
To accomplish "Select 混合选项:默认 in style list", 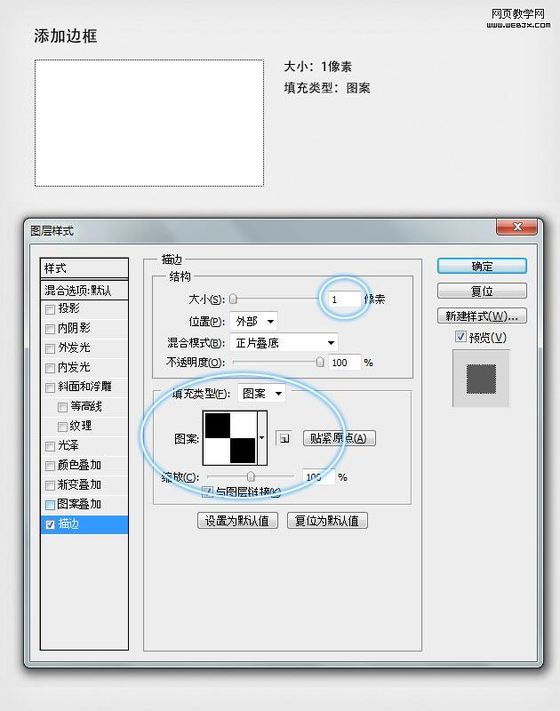I will [x=84, y=290].
